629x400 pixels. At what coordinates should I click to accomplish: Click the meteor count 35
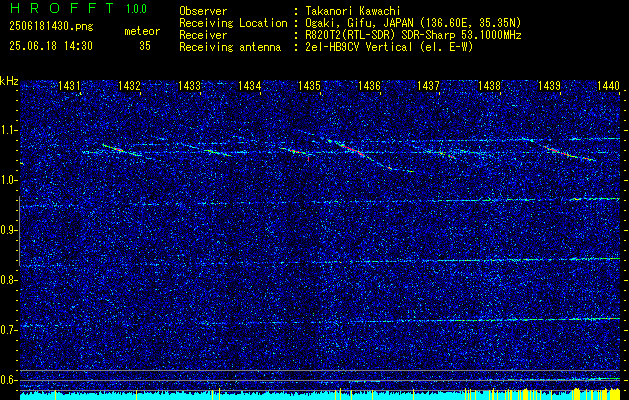point(145,46)
